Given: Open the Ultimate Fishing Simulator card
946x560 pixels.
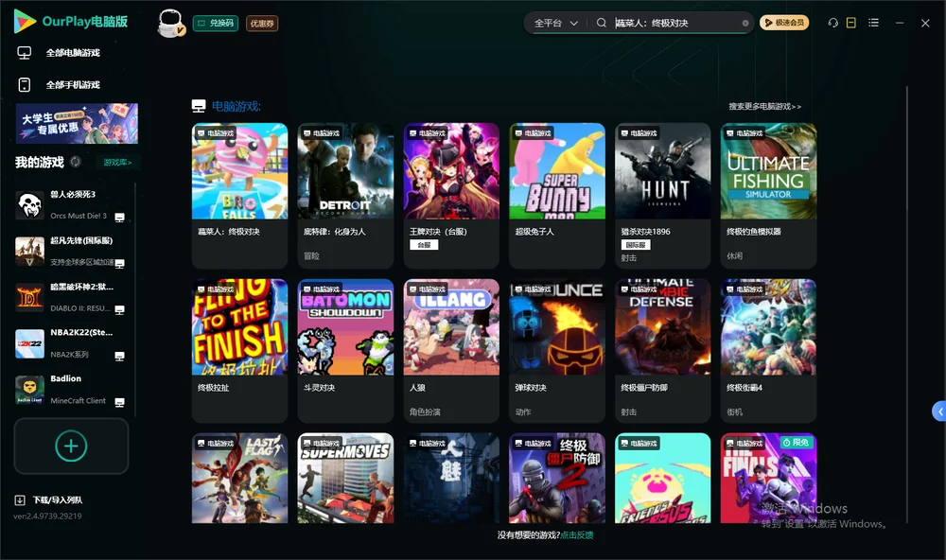Looking at the screenshot, I should pyautogui.click(x=768, y=196).
